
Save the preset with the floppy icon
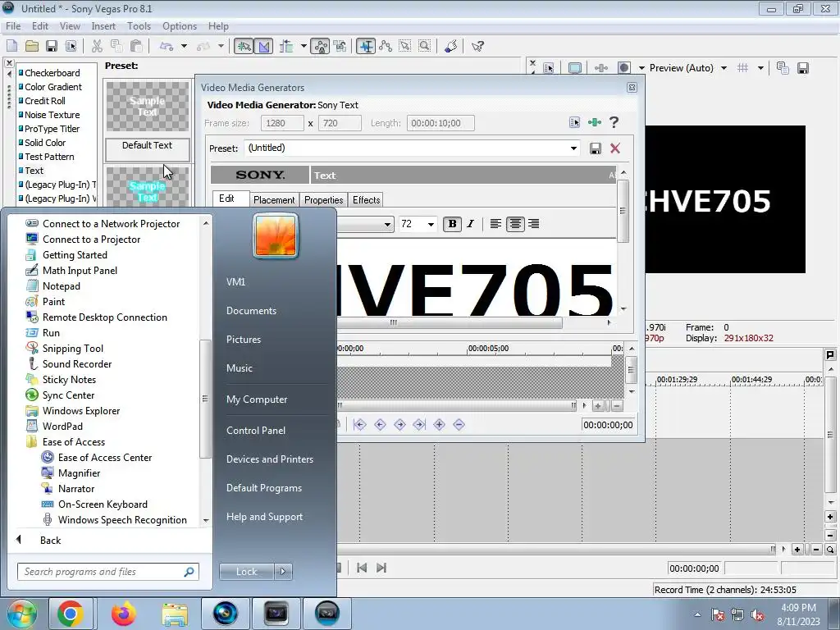coord(596,148)
